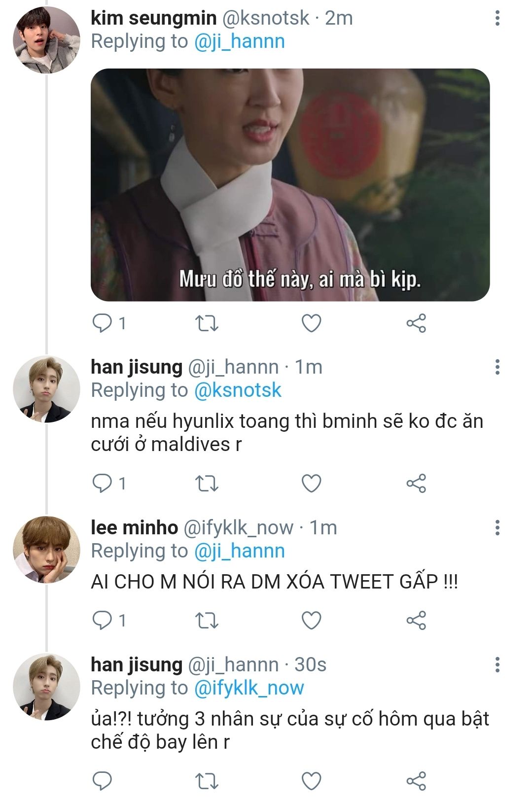Open more options on kim seungmin's tweet
This screenshot has width=532, height=799.
[x=497, y=19]
